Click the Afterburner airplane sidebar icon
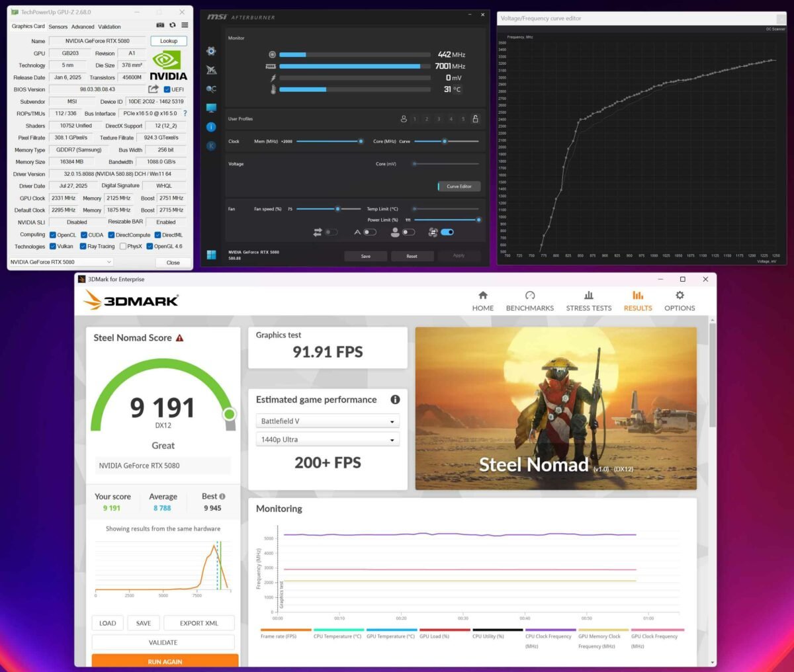The height and width of the screenshot is (672, 794). [x=211, y=70]
